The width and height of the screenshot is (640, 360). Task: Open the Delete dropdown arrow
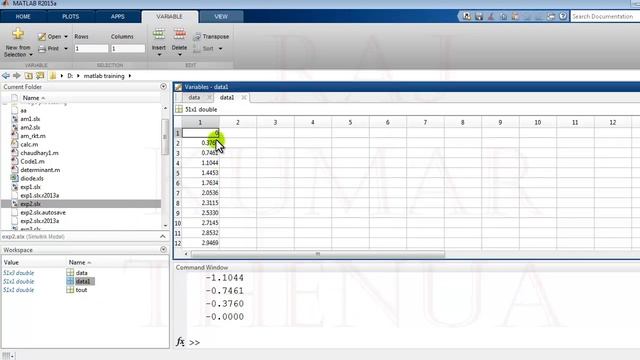[180, 55]
